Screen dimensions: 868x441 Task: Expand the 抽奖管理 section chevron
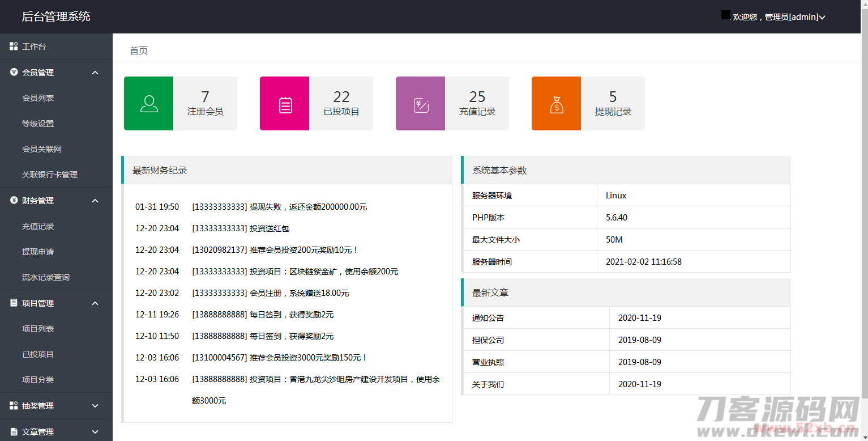coord(95,406)
